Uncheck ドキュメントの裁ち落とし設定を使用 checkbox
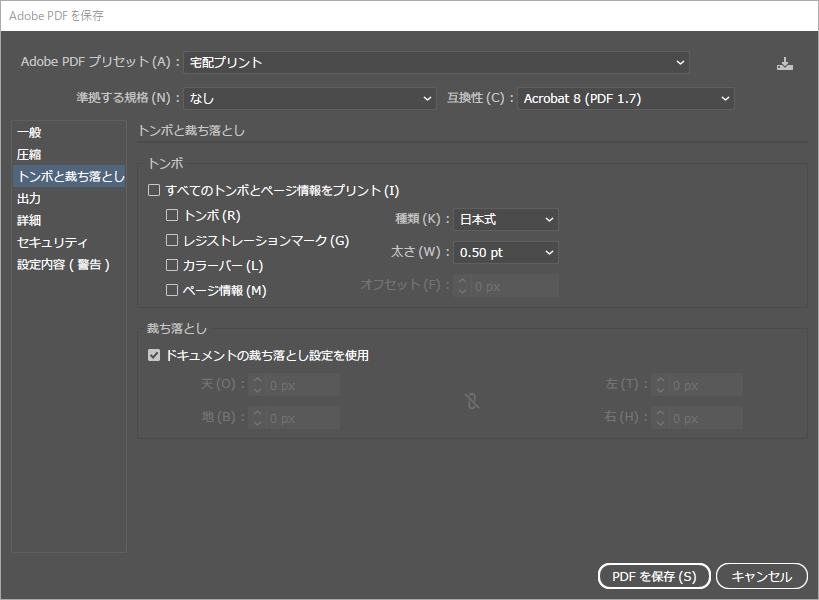The width and height of the screenshot is (819, 600). [x=154, y=355]
